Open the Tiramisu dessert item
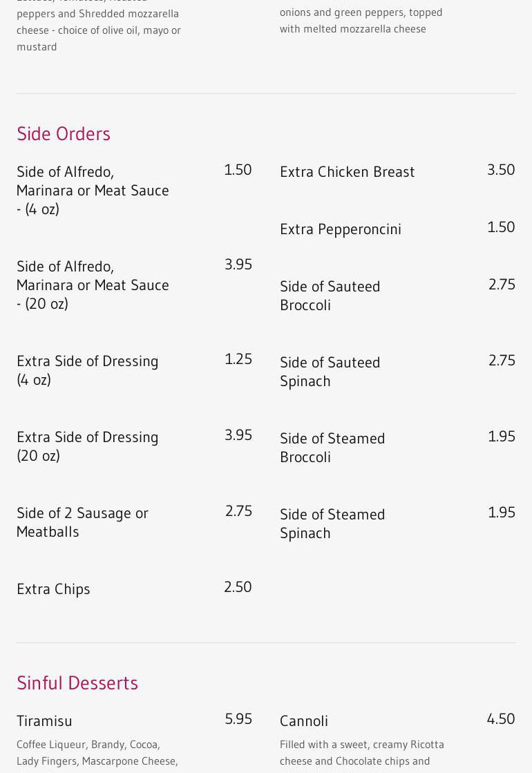This screenshot has height=773, width=532. pos(44,721)
